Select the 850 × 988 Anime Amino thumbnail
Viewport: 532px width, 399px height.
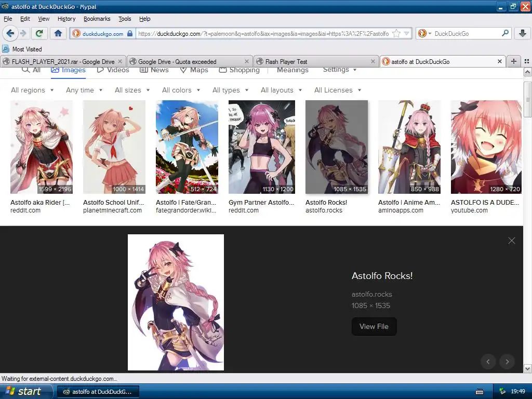tap(409, 147)
